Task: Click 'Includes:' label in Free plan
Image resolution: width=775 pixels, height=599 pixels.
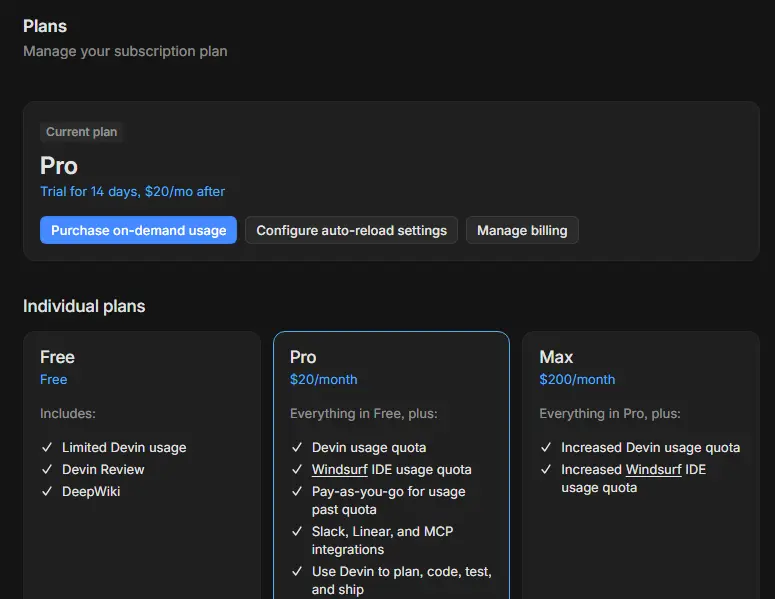Action: [x=68, y=414]
